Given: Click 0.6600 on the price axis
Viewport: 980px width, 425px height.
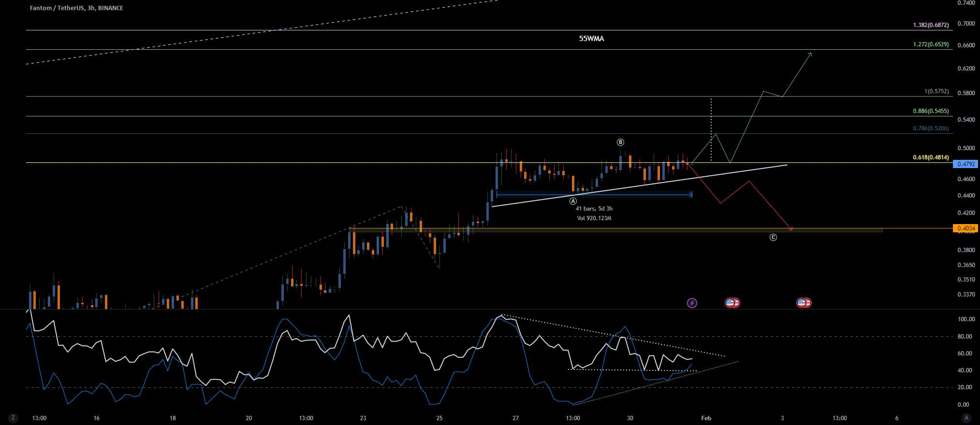Looking at the screenshot, I should click(x=966, y=45).
